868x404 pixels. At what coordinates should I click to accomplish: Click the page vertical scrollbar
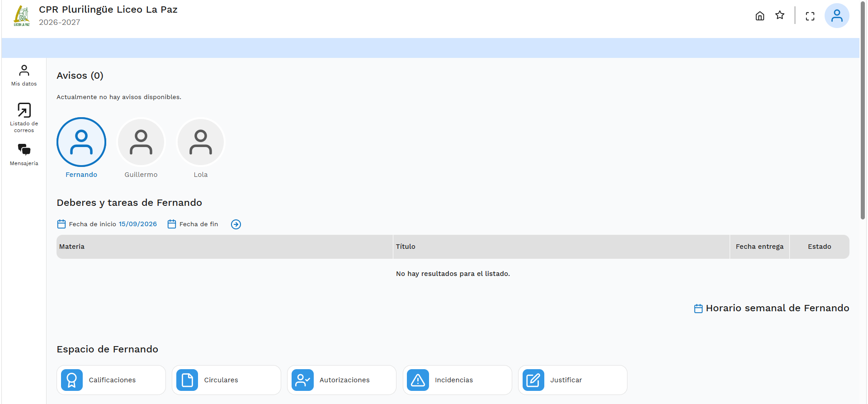[863, 111]
